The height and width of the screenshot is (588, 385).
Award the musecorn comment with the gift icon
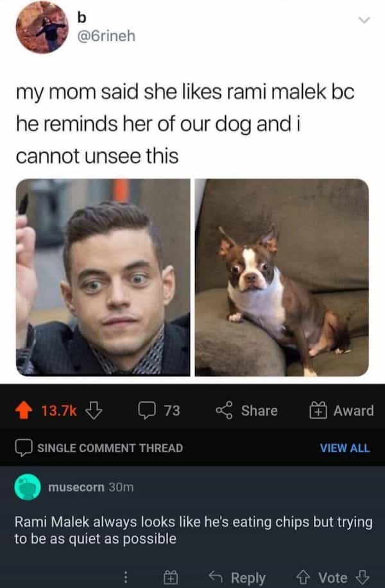tap(171, 577)
